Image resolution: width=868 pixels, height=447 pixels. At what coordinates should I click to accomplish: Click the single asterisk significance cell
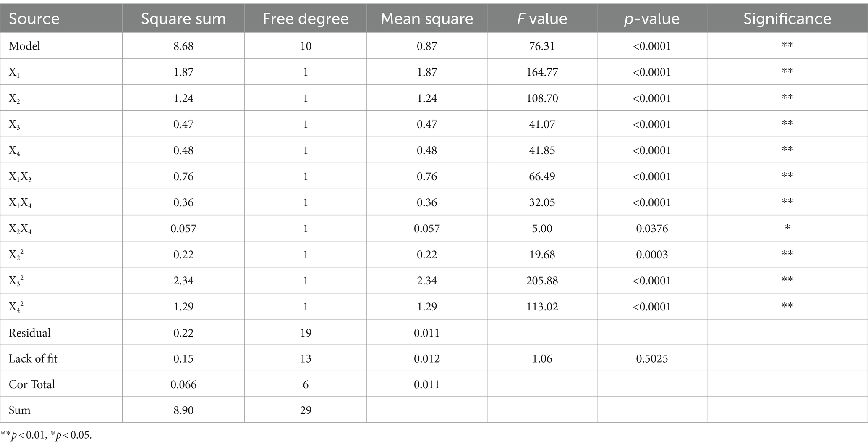787,228
